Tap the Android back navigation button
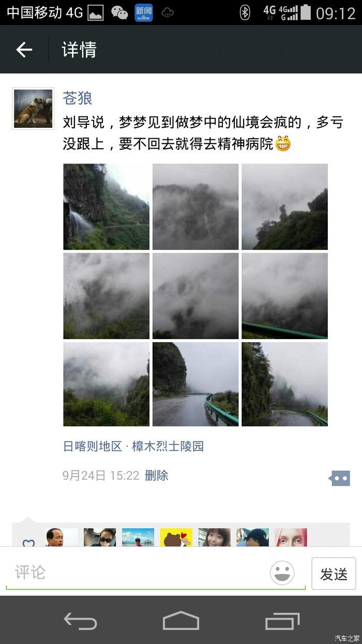 click(80, 620)
